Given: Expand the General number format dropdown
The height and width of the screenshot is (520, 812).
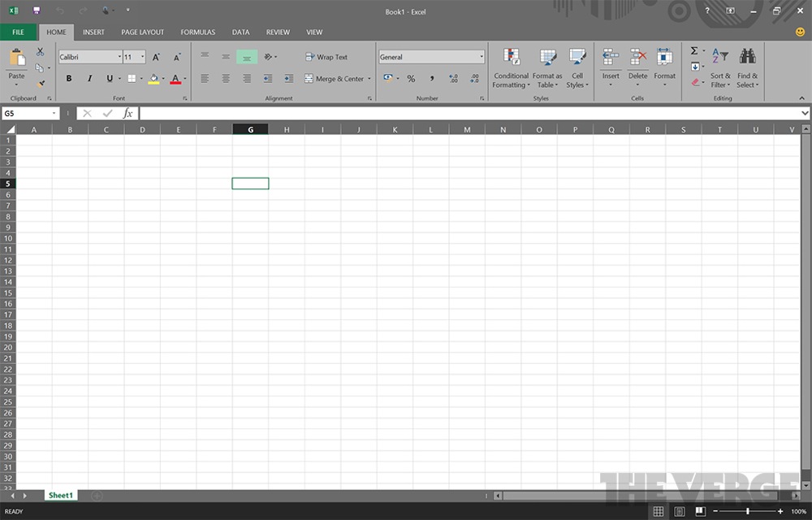Looking at the screenshot, I should [x=482, y=58].
